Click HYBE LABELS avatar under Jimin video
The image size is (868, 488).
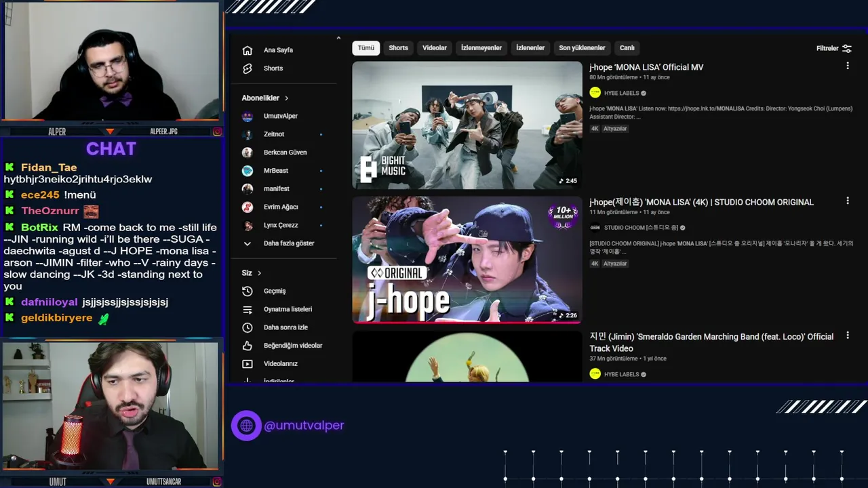(595, 374)
